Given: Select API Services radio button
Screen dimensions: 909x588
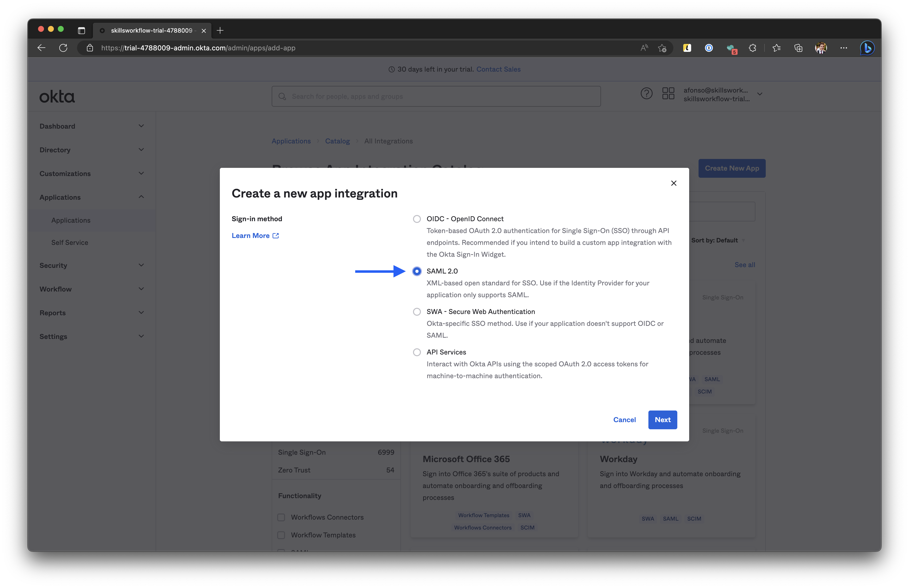Looking at the screenshot, I should coord(417,352).
